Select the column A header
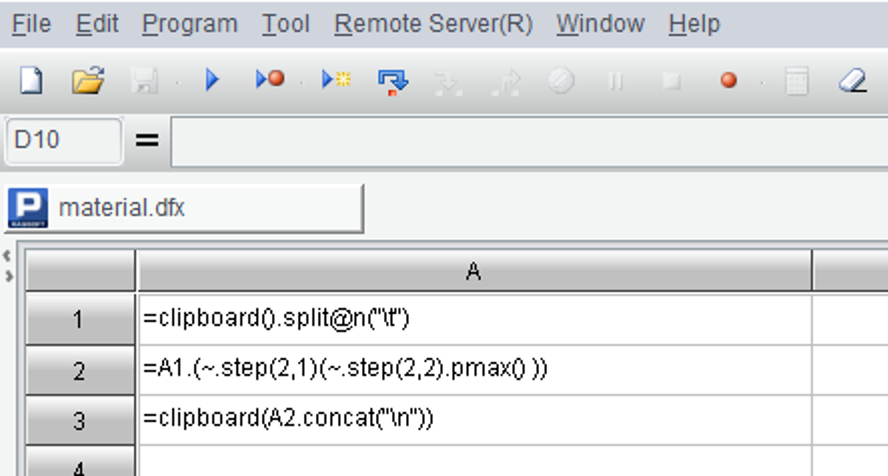The height and width of the screenshot is (476, 888). [x=473, y=271]
